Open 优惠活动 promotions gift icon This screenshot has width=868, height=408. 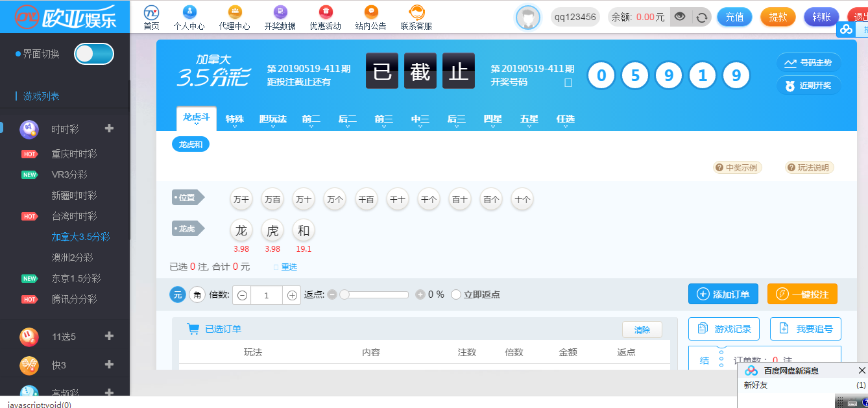point(325,12)
